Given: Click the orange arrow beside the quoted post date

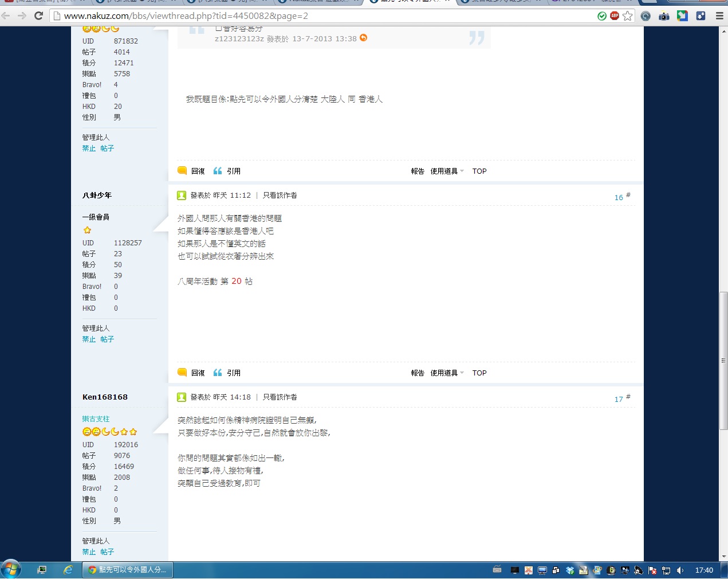Looking at the screenshot, I should pos(363,38).
